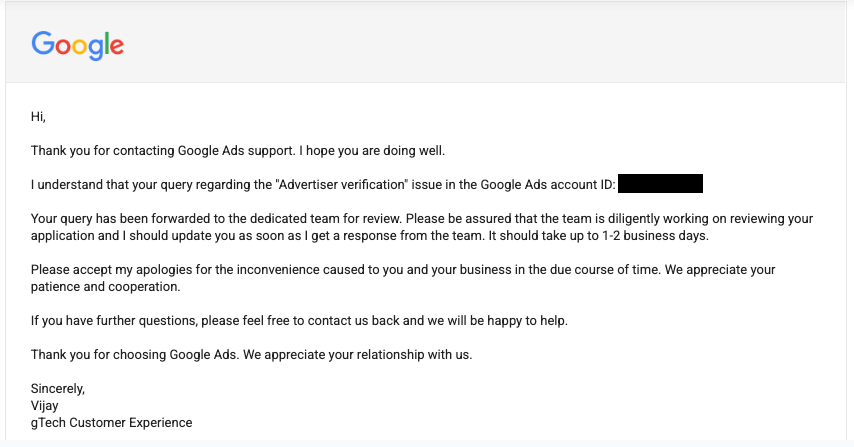
Task: Click the "Hi," greeting text
Action: [x=38, y=117]
